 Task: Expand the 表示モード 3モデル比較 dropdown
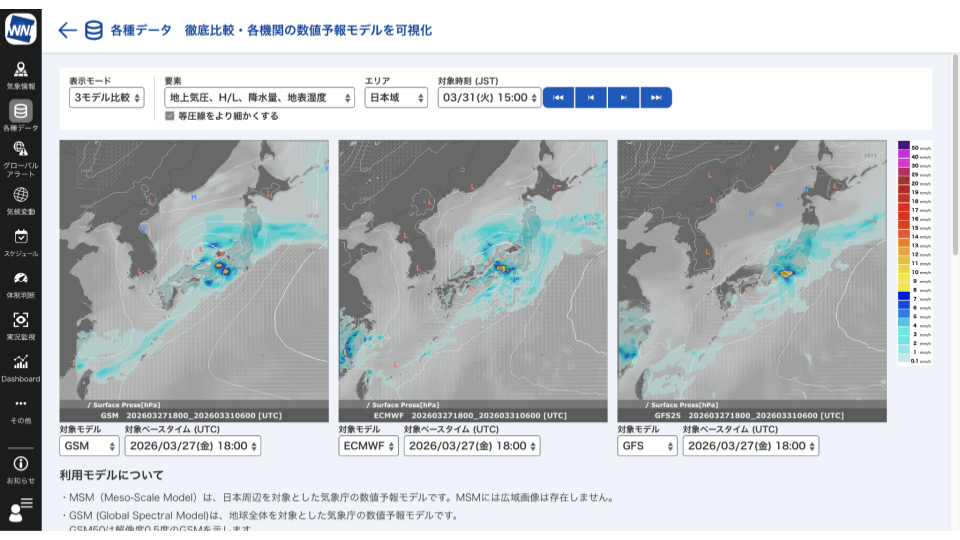(x=107, y=97)
